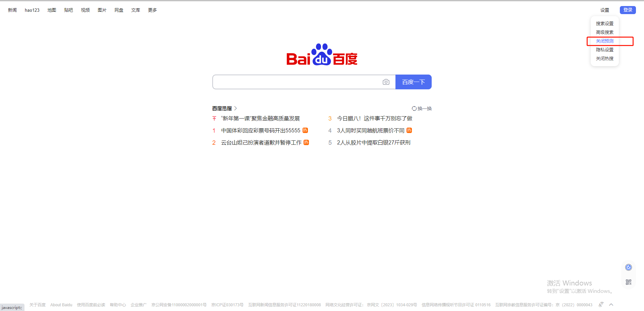Click 京ICP证030173号 in the footer
Viewport: 644px width, 311px height.
coord(227,305)
